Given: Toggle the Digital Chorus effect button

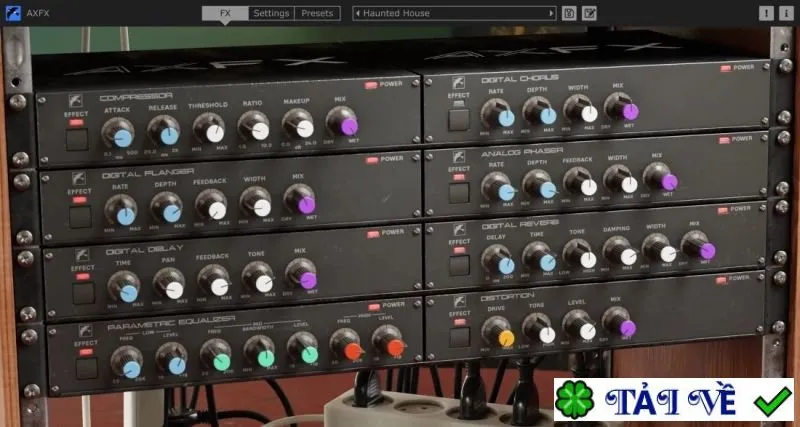Looking at the screenshot, I should pyautogui.click(x=459, y=120).
